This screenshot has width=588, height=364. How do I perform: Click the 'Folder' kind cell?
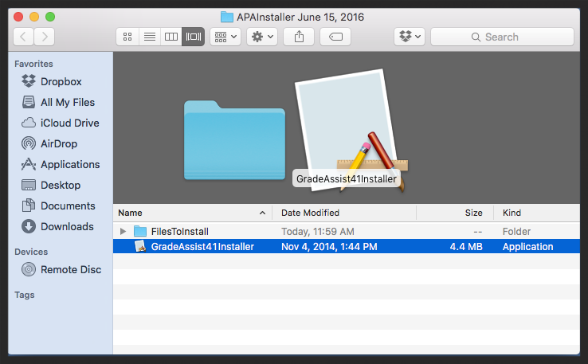(x=516, y=231)
